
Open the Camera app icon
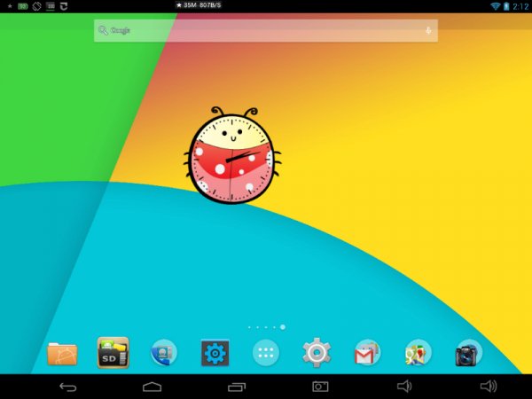click(x=468, y=353)
